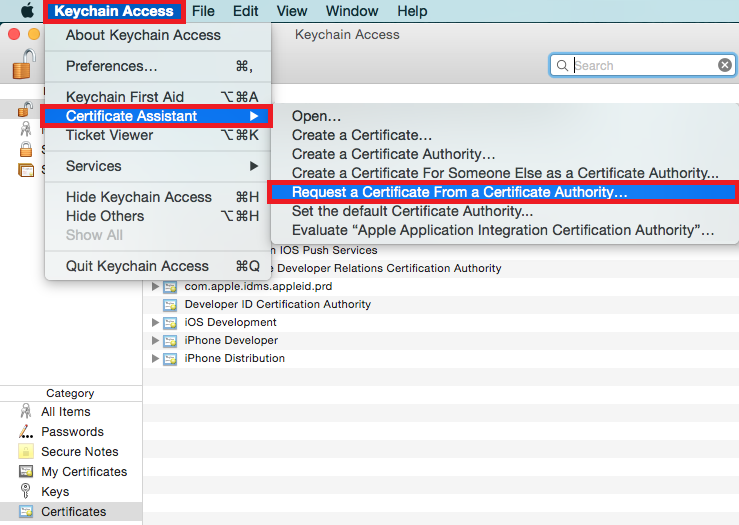Open the View menu
739x525 pixels.
coord(292,11)
